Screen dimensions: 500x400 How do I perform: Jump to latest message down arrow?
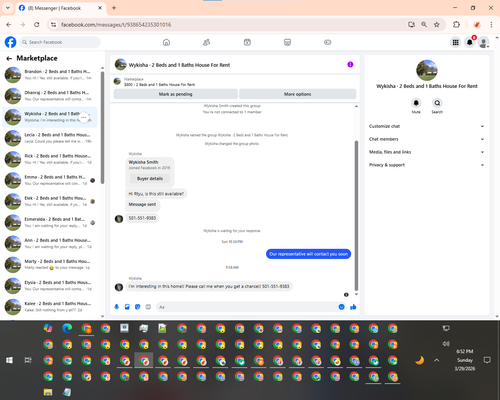click(356, 294)
